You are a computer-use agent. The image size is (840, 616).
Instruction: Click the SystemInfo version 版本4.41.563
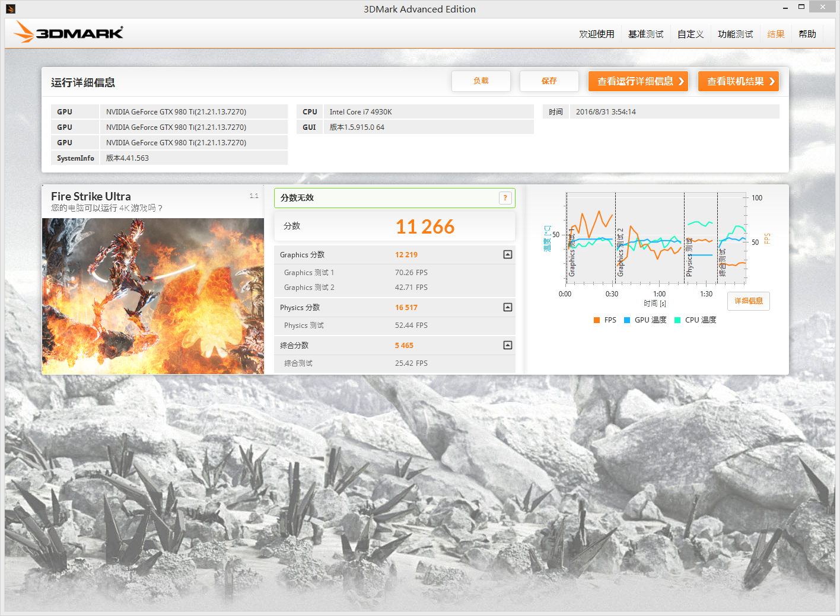pyautogui.click(x=128, y=158)
